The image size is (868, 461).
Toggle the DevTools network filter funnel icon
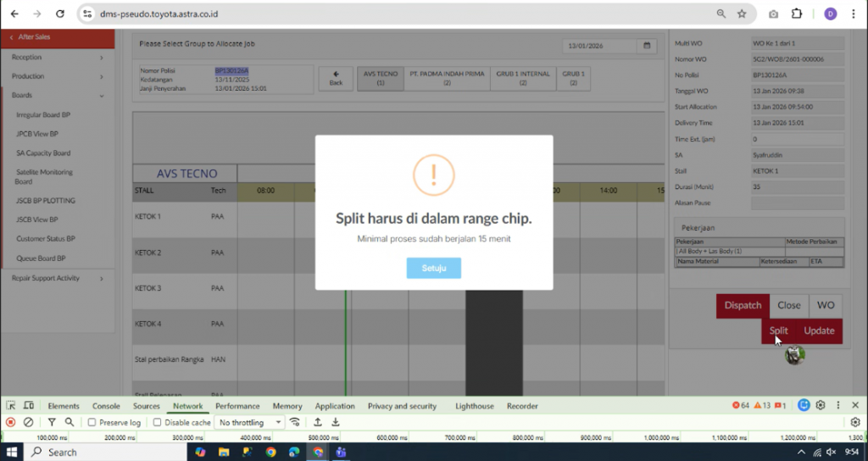[52, 422]
